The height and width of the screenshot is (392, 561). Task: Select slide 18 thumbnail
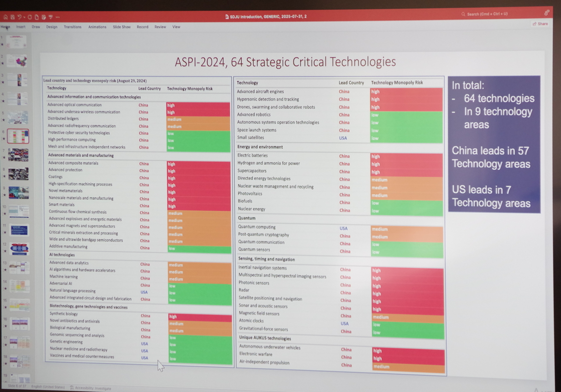pyautogui.click(x=20, y=361)
